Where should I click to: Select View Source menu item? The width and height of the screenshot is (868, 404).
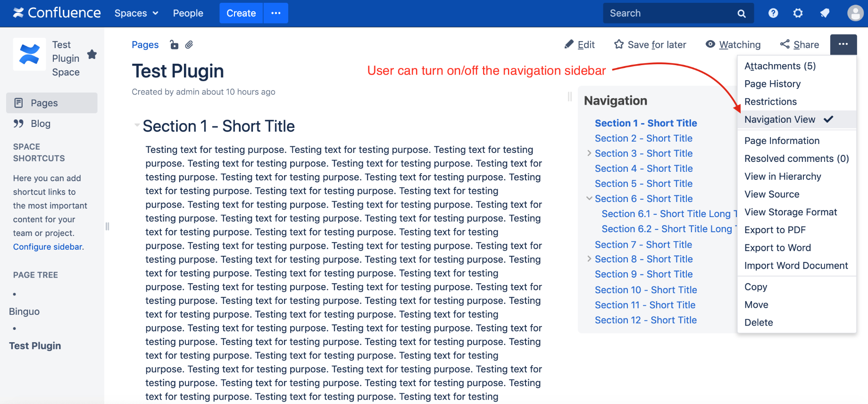(797, 194)
